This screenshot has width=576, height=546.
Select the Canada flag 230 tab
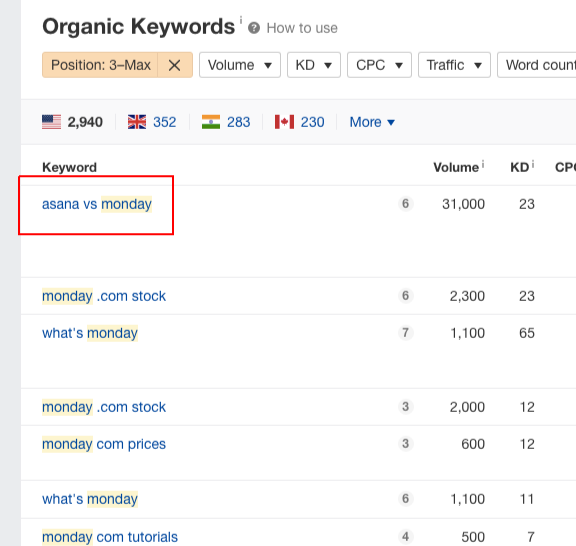coord(299,122)
